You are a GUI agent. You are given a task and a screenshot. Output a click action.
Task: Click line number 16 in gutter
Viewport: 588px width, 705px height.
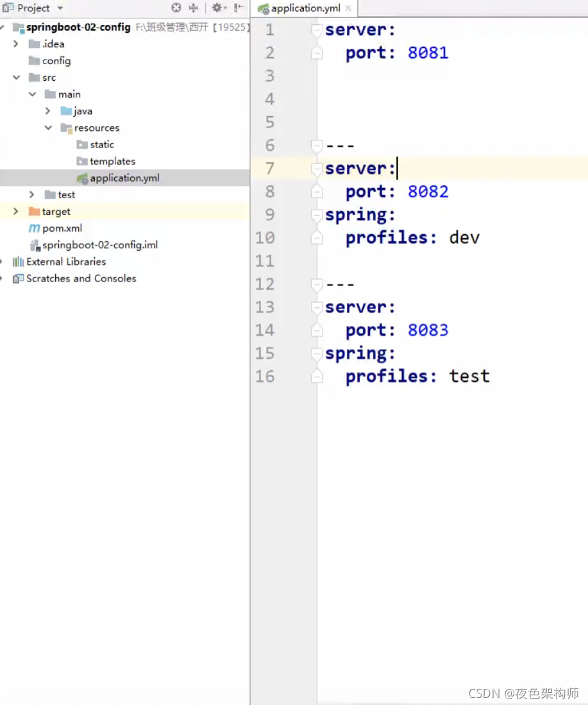tap(264, 377)
